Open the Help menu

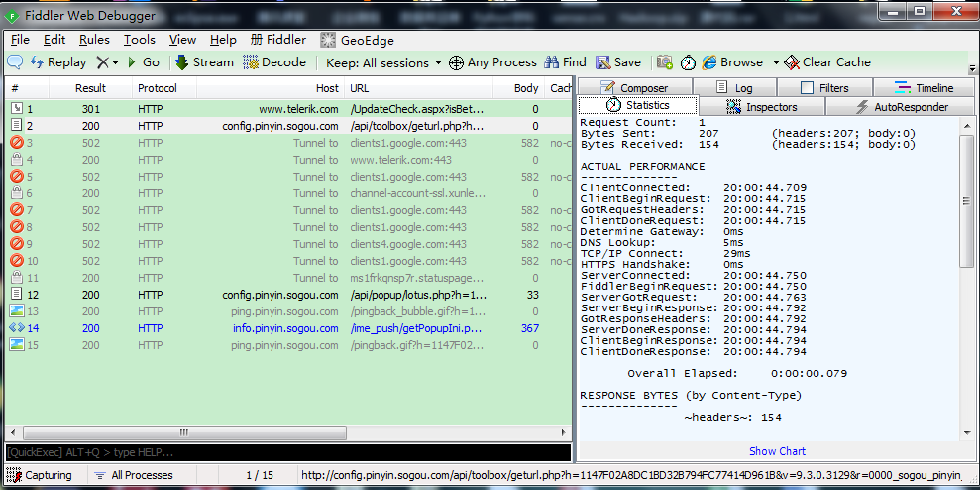pos(223,40)
